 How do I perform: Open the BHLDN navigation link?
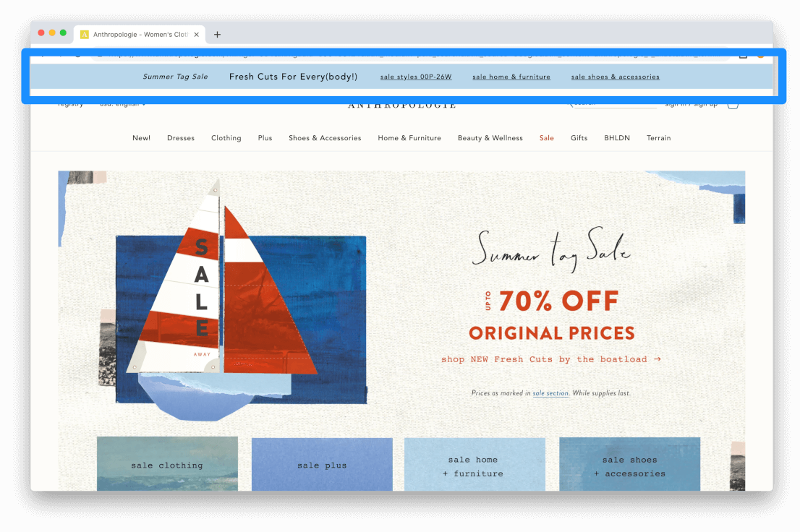pyautogui.click(x=617, y=138)
